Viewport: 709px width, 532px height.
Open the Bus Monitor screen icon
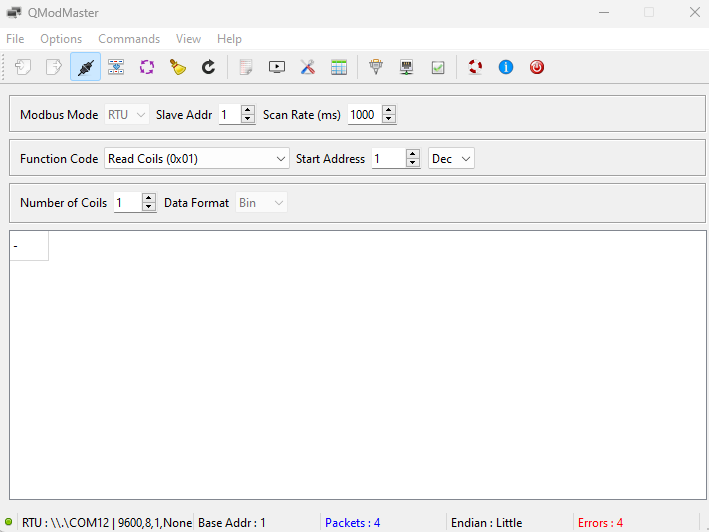277,67
